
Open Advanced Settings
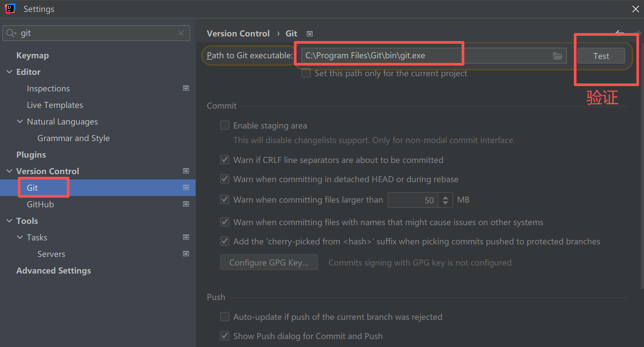click(x=54, y=271)
